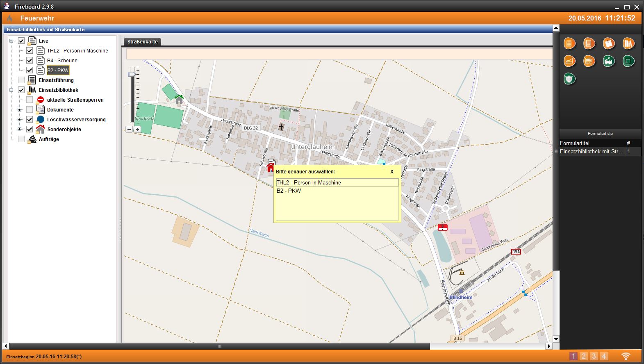Uncheck the B4 - Scheune checkbox
This screenshot has width=644, height=364.
coord(30,60)
